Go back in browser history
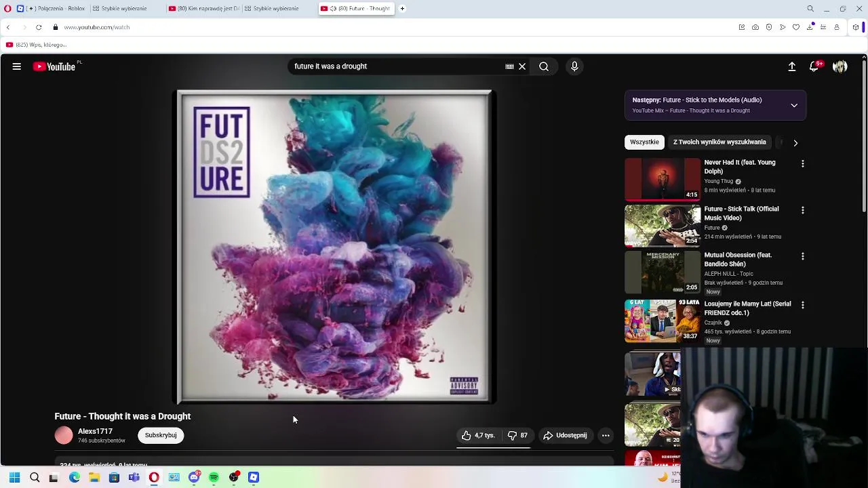The image size is (868, 488). [8, 27]
